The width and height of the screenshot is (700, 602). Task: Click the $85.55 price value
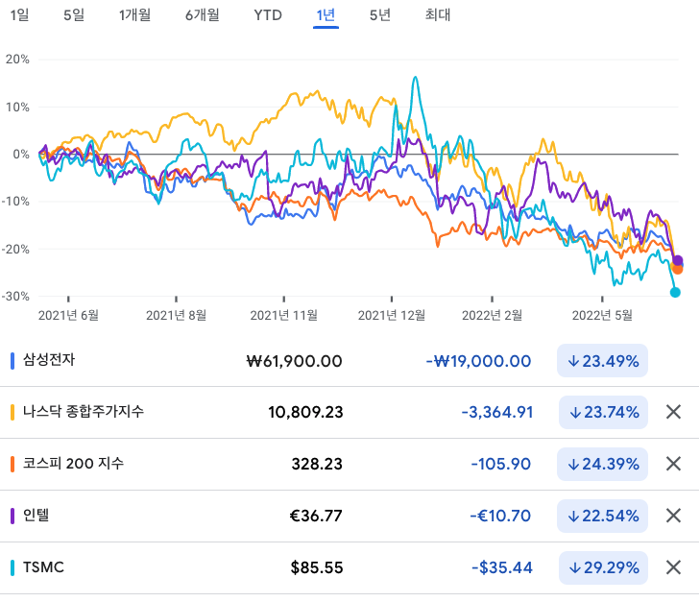point(317,567)
